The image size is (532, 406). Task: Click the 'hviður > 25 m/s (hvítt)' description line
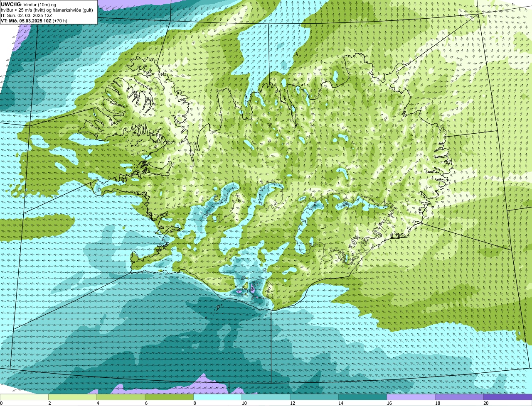pyautogui.click(x=47, y=10)
